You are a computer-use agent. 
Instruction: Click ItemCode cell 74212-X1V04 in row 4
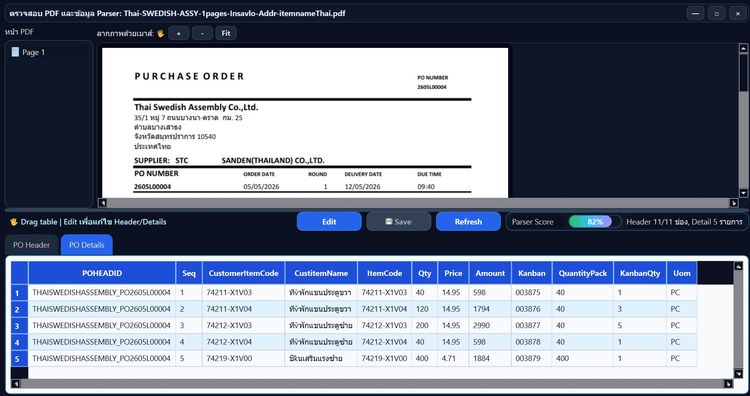[385, 342]
